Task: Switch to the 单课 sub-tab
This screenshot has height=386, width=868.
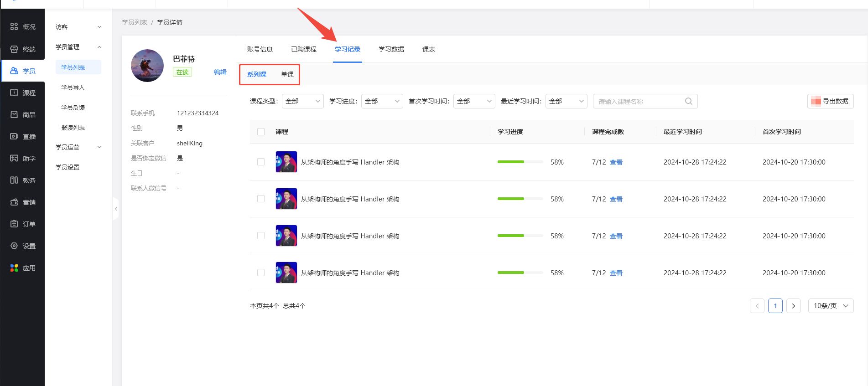Action: [x=287, y=74]
